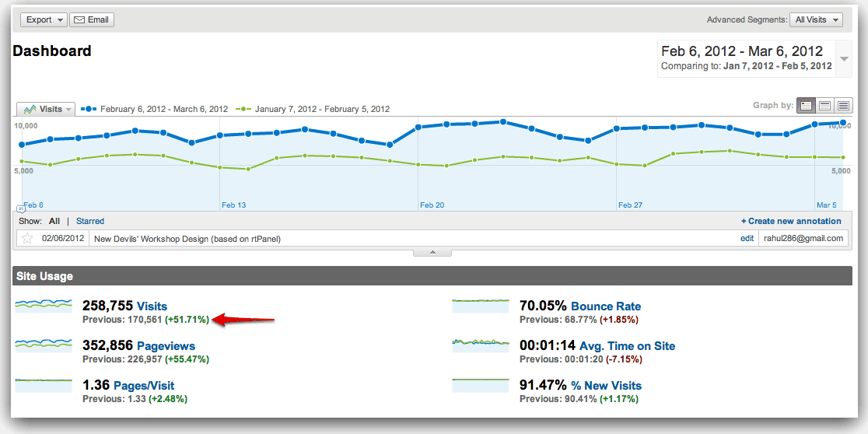Click Create new annotation link

(791, 221)
